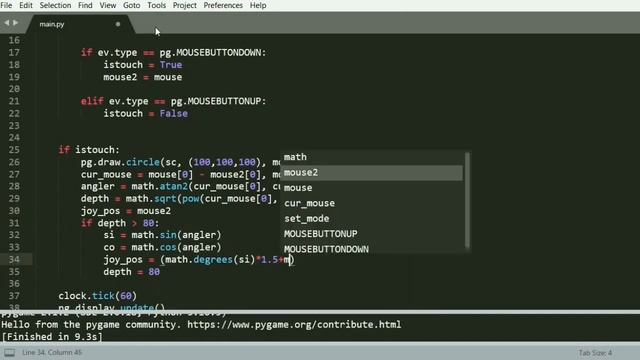Screen dimensions: 640x360
Task: Click 'Line 34, Column 45' status text
Action: pos(52,353)
